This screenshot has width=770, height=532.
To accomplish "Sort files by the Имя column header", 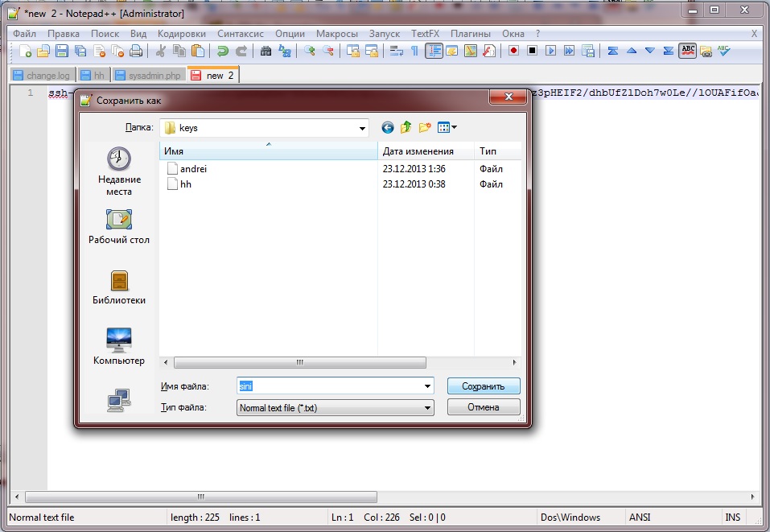I will (268, 151).
